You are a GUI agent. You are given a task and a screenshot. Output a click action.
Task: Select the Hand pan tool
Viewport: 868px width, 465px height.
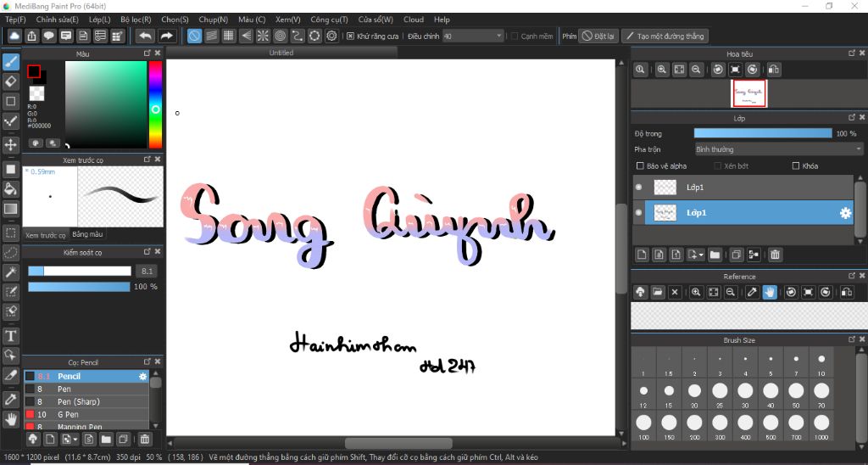coord(10,419)
